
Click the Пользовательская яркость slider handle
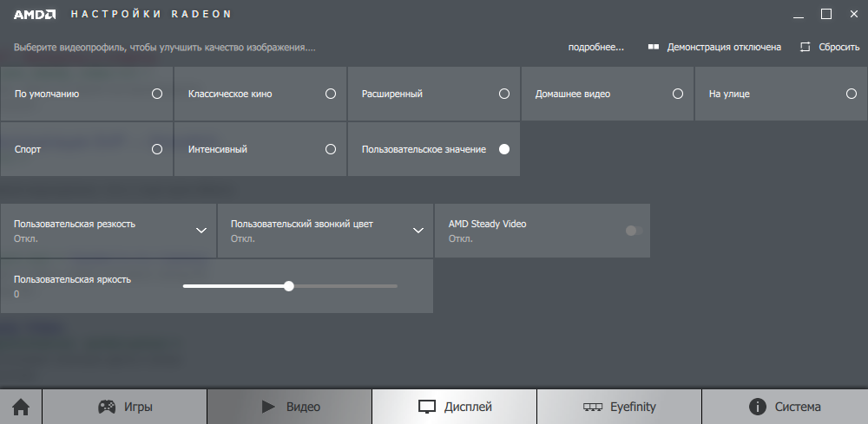(x=289, y=286)
